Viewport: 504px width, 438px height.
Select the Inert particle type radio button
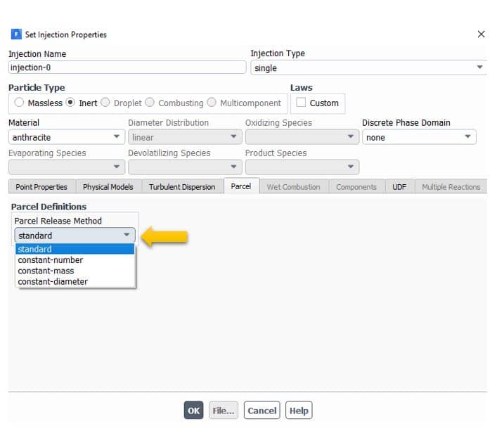click(70, 103)
